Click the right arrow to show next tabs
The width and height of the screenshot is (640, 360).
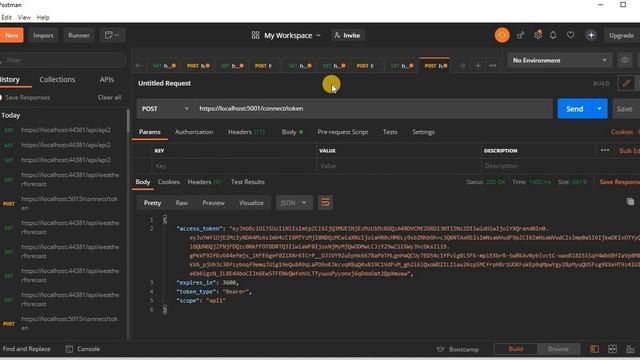click(x=462, y=65)
